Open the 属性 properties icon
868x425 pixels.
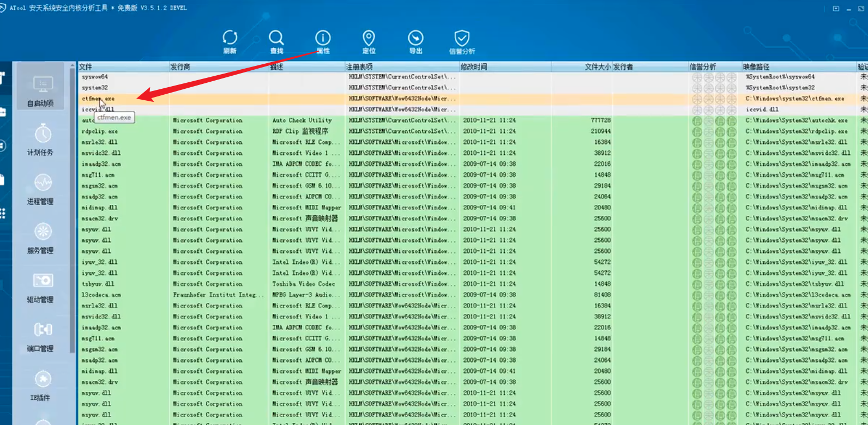tap(323, 41)
